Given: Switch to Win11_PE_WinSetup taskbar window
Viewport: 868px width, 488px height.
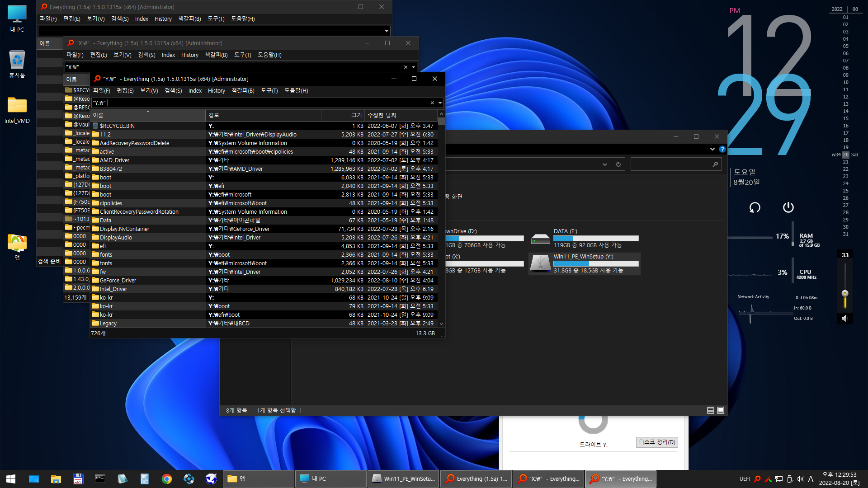Looking at the screenshot, I should click(403, 479).
